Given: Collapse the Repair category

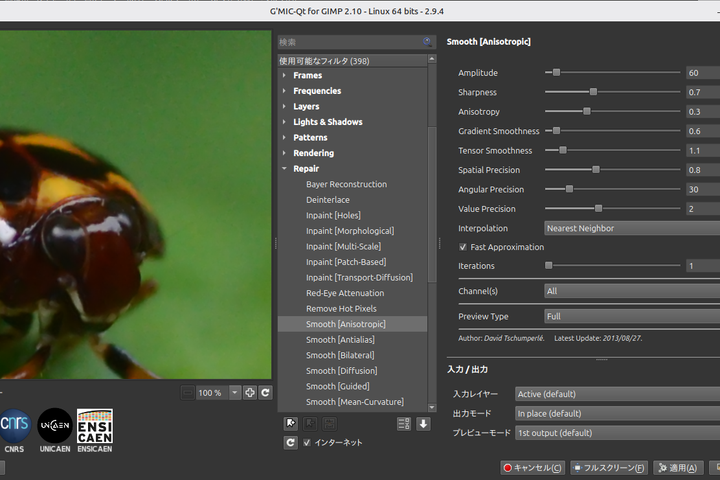Looking at the screenshot, I should point(285,169).
